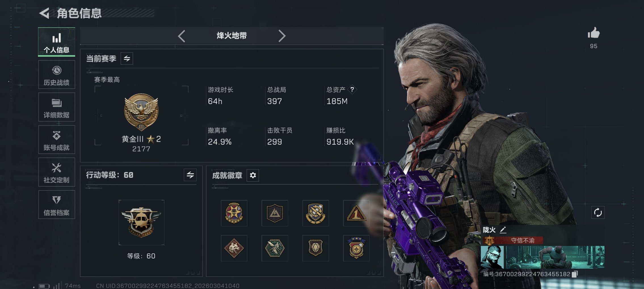Screen dimensions: 644x289
Task: Go back using the arrow beside 角色信息
Action: (x=44, y=13)
